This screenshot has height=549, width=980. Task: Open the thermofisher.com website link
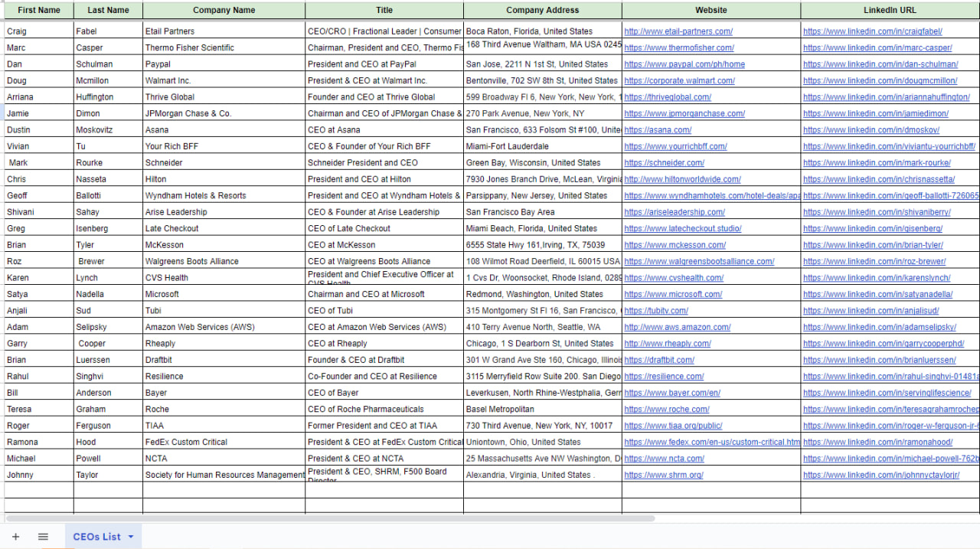(x=679, y=47)
